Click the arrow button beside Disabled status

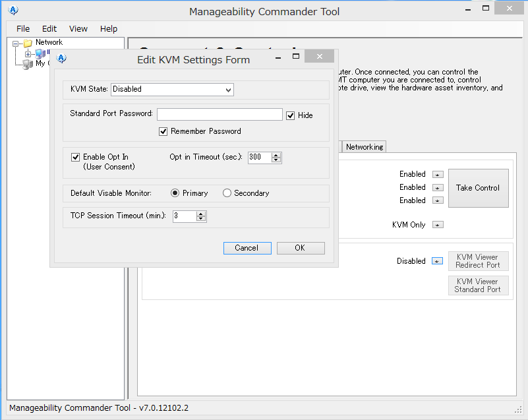tap(437, 261)
